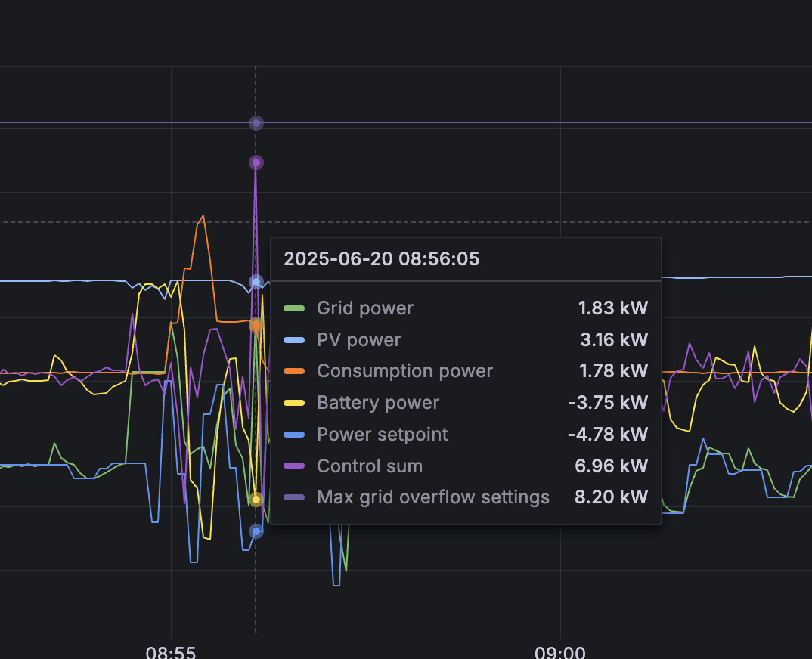Click the tooltip timestamp 2025-06-20 08:56:05

coord(382,258)
